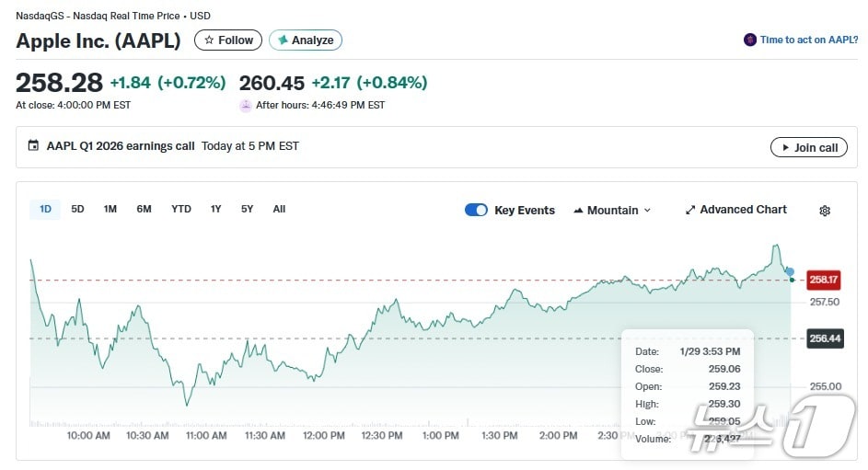868x470 pixels.
Task: Expand the Mountain chart type dropdown
Action: (612, 211)
